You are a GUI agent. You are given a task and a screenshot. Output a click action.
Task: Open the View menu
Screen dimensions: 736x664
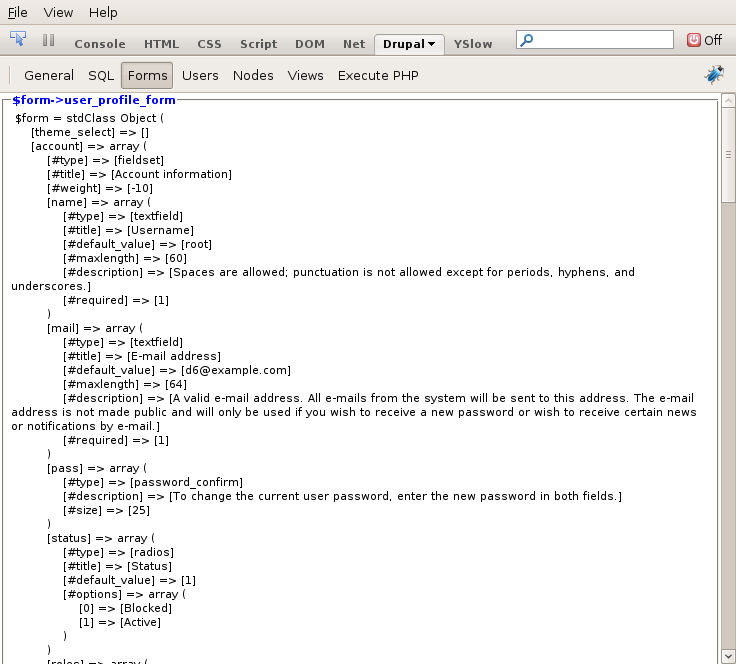59,13
